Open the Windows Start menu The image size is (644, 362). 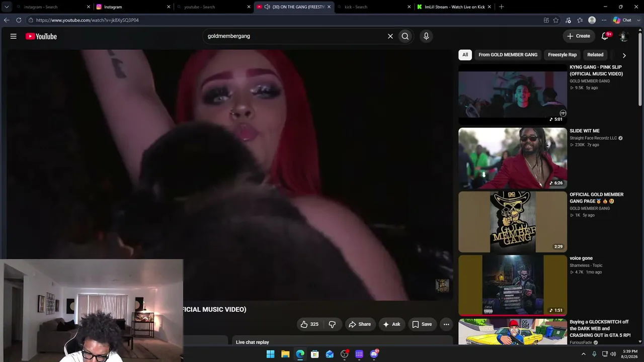(x=270, y=354)
